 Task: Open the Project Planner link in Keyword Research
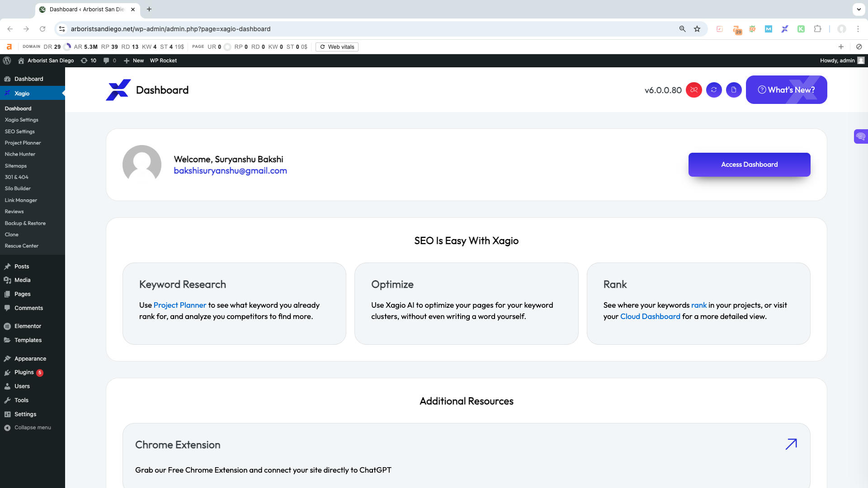pos(180,305)
